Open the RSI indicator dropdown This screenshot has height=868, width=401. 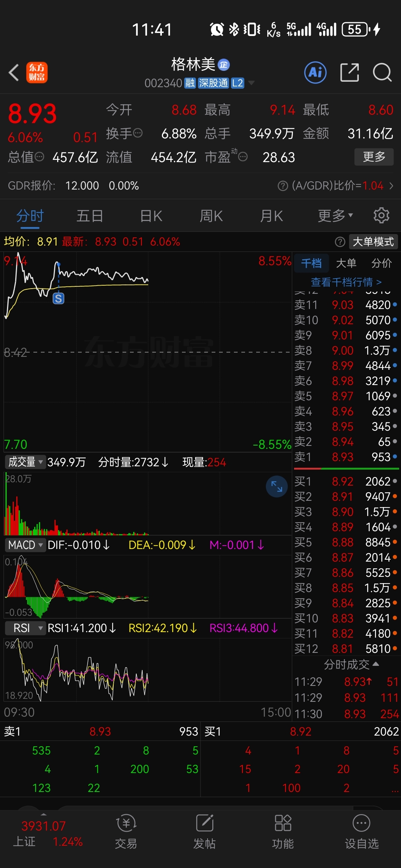pyautogui.click(x=26, y=628)
